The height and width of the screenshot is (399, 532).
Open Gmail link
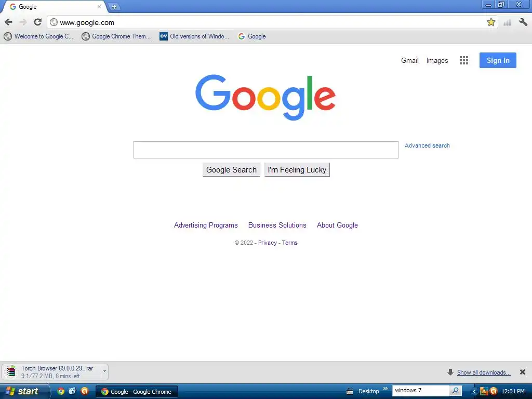click(409, 60)
